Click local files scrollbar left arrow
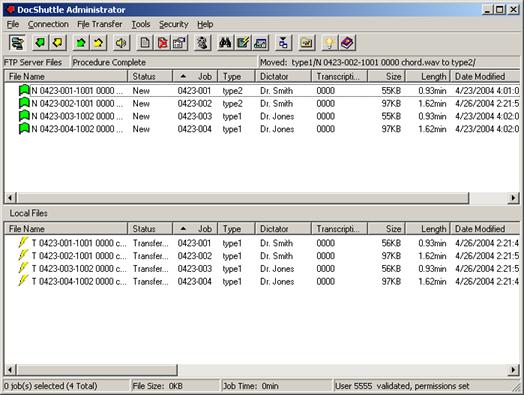The width and height of the screenshot is (524, 395). click(11, 370)
